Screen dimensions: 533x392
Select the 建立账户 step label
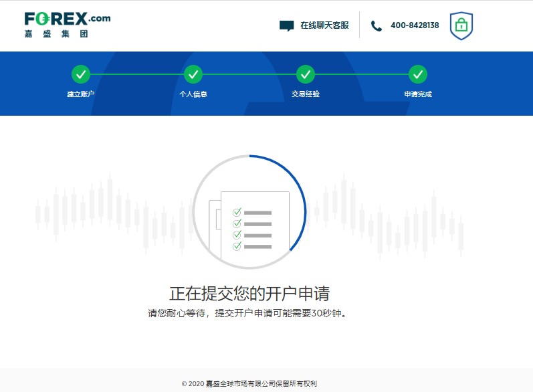pos(80,94)
